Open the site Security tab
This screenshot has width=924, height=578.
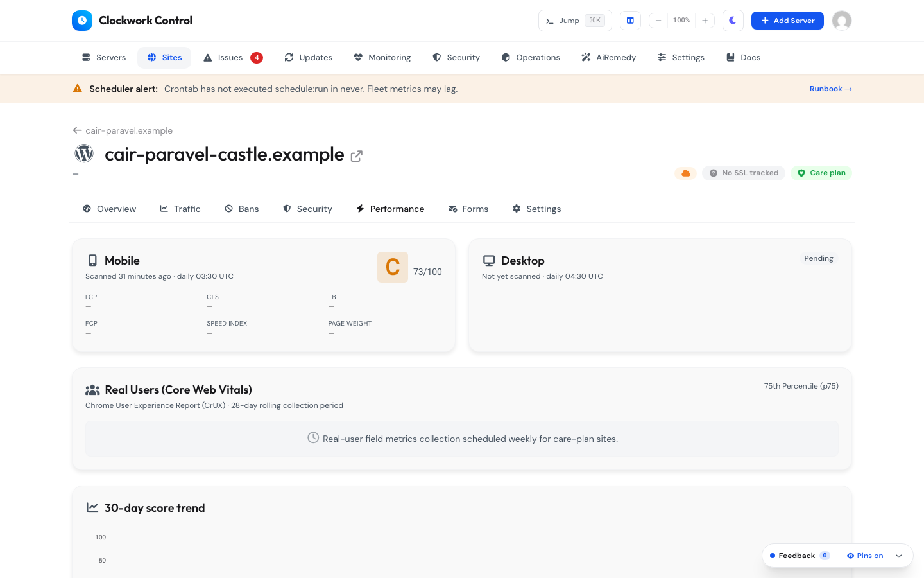click(x=308, y=209)
